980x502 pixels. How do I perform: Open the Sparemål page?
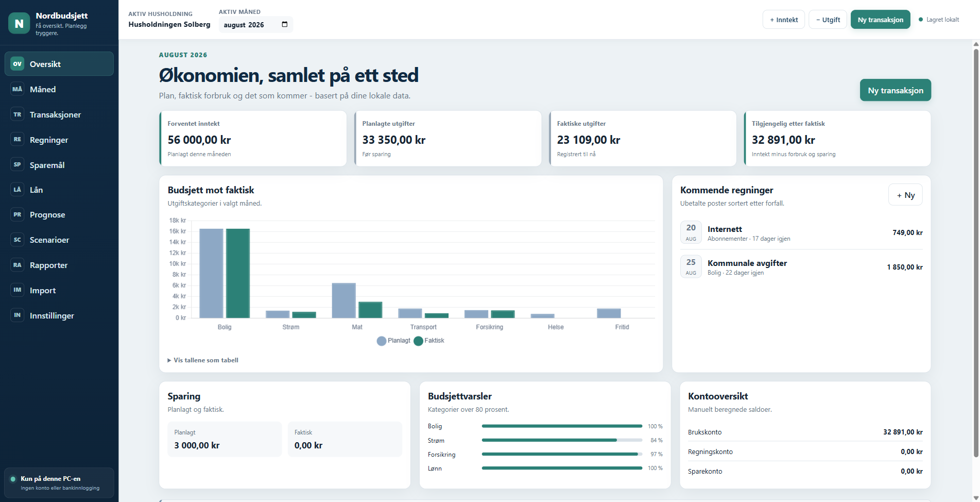click(x=59, y=165)
